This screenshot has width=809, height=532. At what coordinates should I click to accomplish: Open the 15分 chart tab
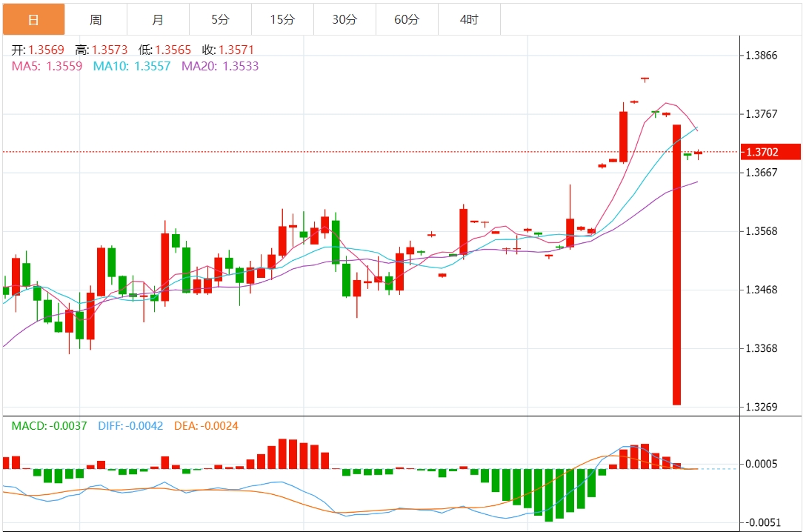pyautogui.click(x=283, y=19)
